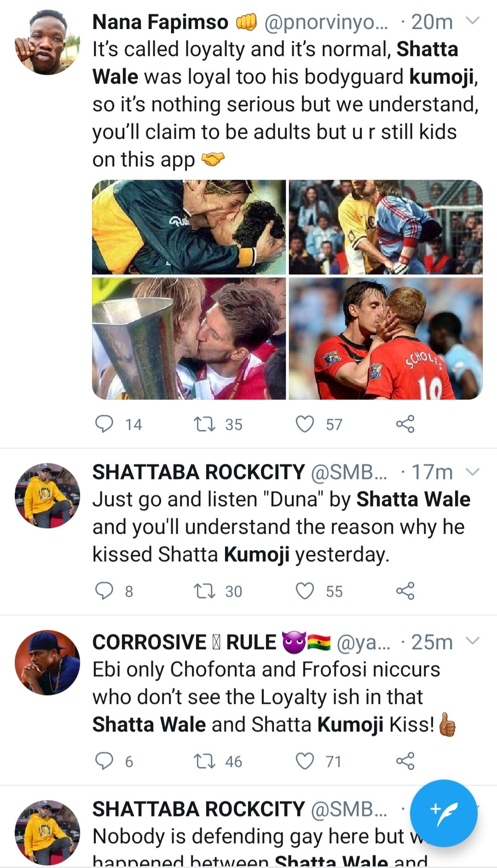497x868 pixels.
Task: Open Nana Fapimso's profile name link
Action: [x=160, y=22]
